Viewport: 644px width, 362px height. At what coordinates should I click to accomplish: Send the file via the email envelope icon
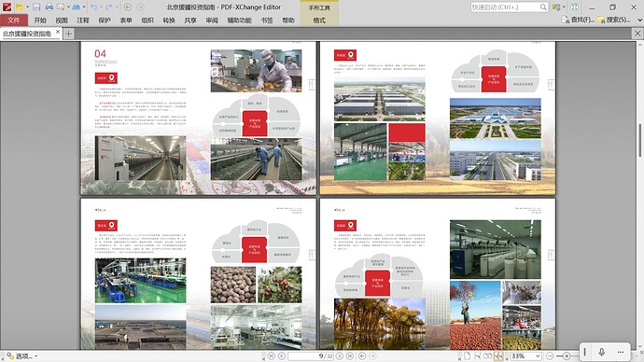61,7
